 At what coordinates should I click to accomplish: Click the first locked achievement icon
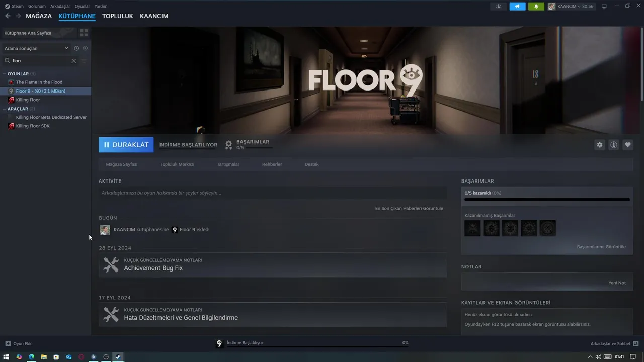(472, 228)
